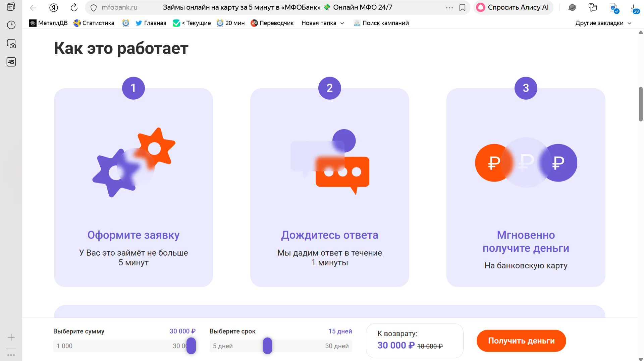Screen dimensions: 644x361
Task: Click the ruble coins illustration
Action: point(526,163)
